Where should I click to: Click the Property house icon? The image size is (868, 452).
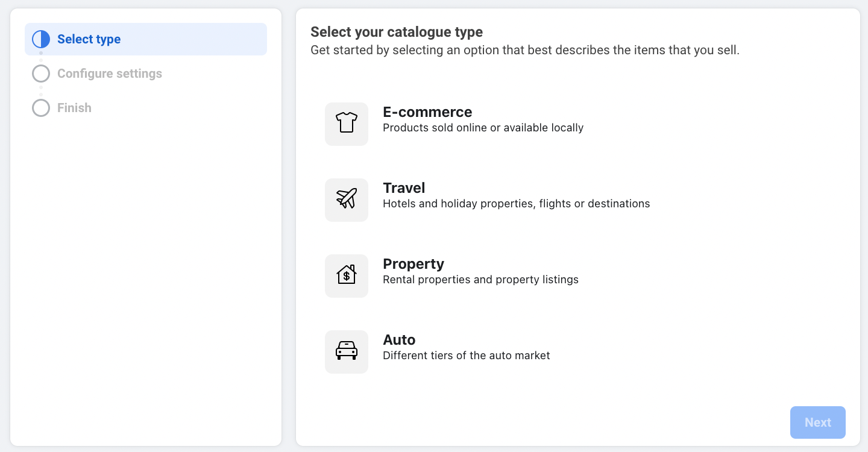(347, 275)
